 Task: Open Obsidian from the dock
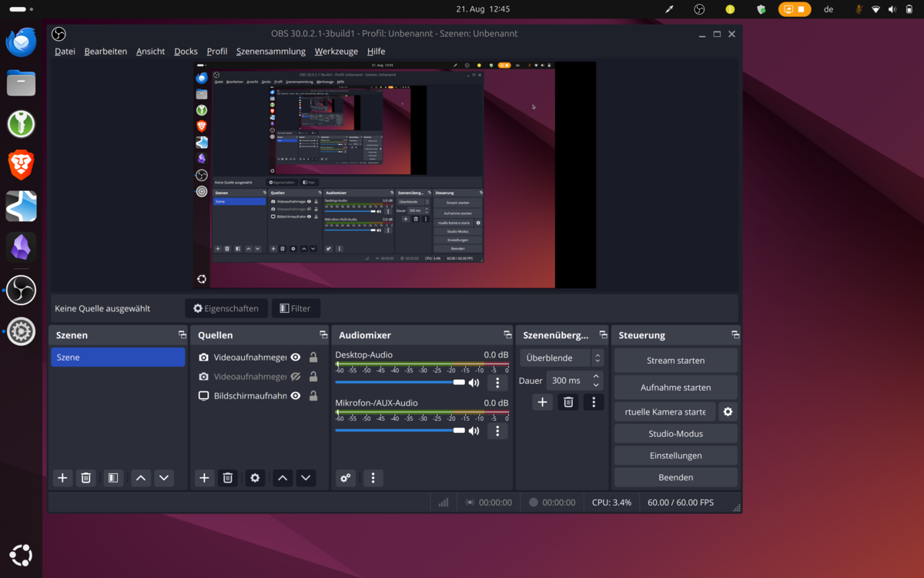[x=21, y=247]
